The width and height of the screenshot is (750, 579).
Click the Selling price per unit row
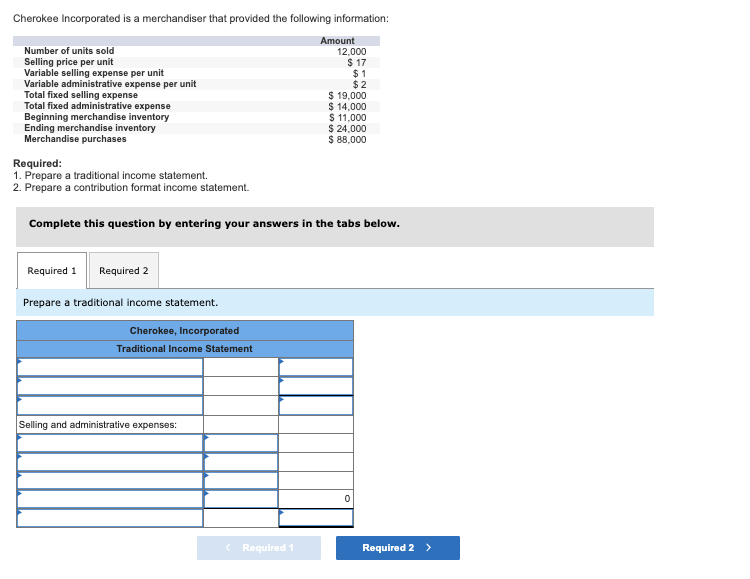(x=196, y=62)
